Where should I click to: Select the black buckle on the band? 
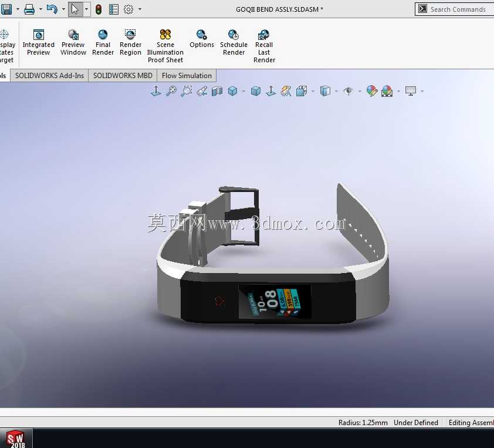[x=241, y=216]
